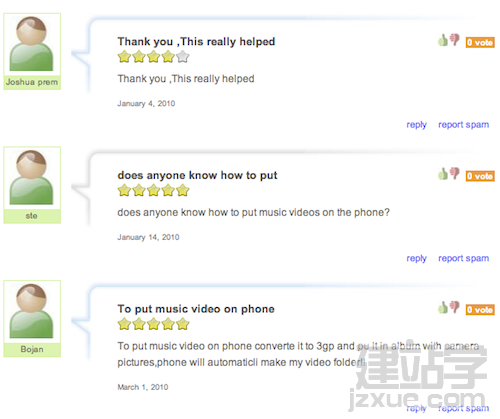
Task: Click the grey fifth star in Joshua's rating
Action: click(183, 57)
